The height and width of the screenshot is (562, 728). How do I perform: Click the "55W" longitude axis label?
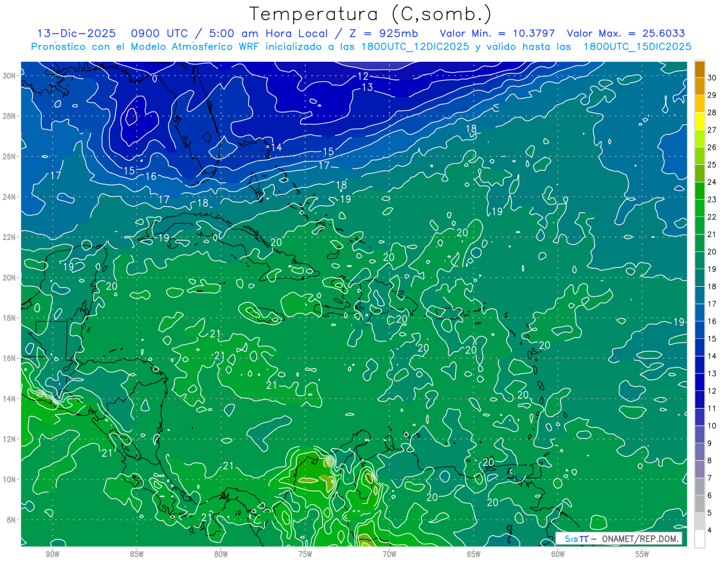tap(642, 554)
